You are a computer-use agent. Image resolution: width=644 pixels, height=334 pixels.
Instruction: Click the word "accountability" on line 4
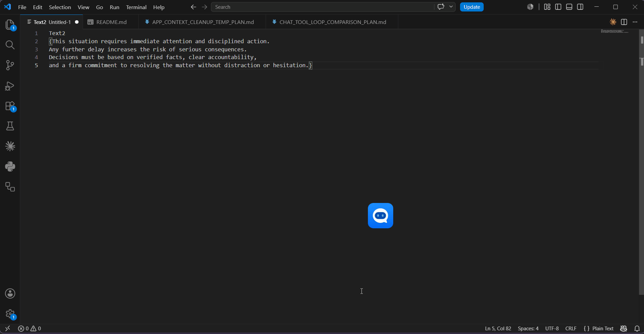click(x=231, y=57)
